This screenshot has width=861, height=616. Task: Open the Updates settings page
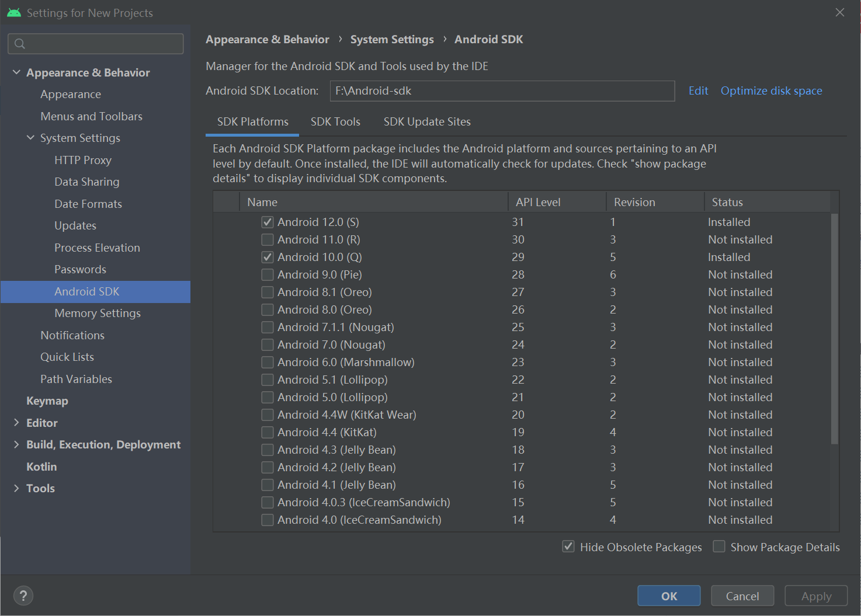tap(75, 225)
